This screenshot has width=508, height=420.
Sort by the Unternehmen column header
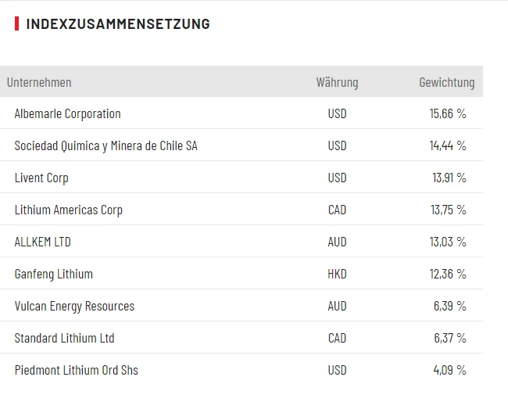tap(39, 82)
